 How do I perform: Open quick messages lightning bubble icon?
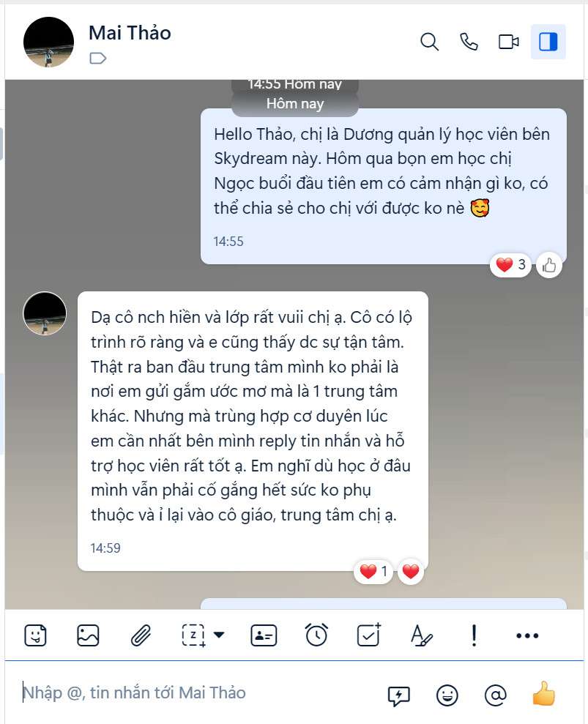coord(398,695)
